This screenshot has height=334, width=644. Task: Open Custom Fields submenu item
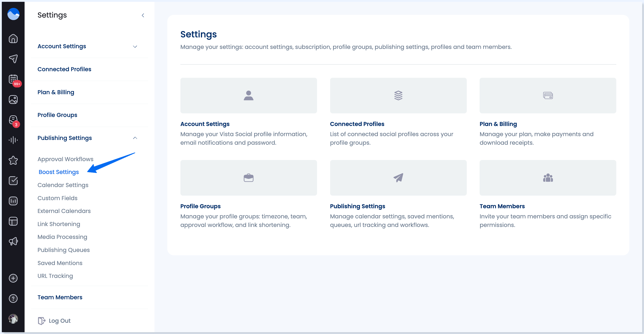[x=57, y=198]
